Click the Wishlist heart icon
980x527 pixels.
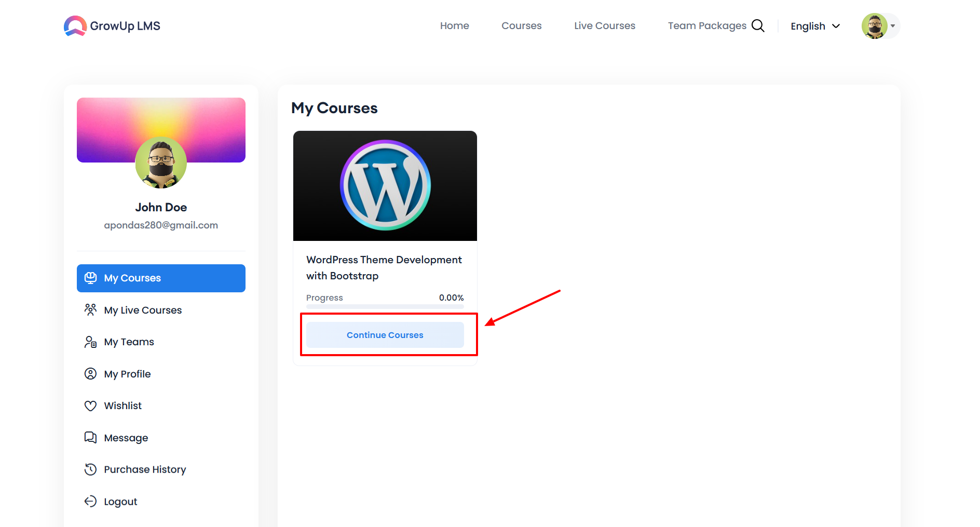[90, 406]
